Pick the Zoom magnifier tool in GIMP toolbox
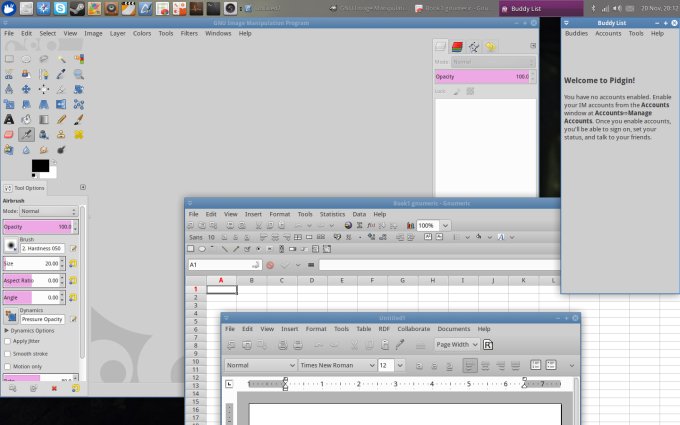The width and height of the screenshot is (680, 425). click(x=78, y=74)
